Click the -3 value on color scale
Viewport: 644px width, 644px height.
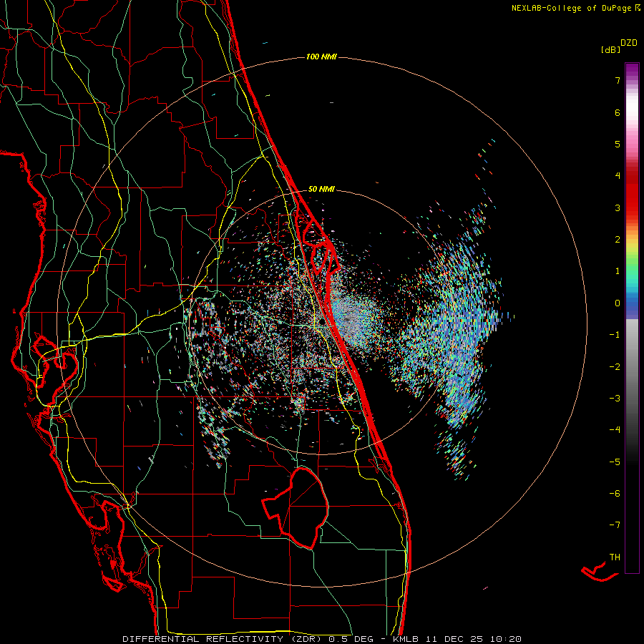pos(615,399)
